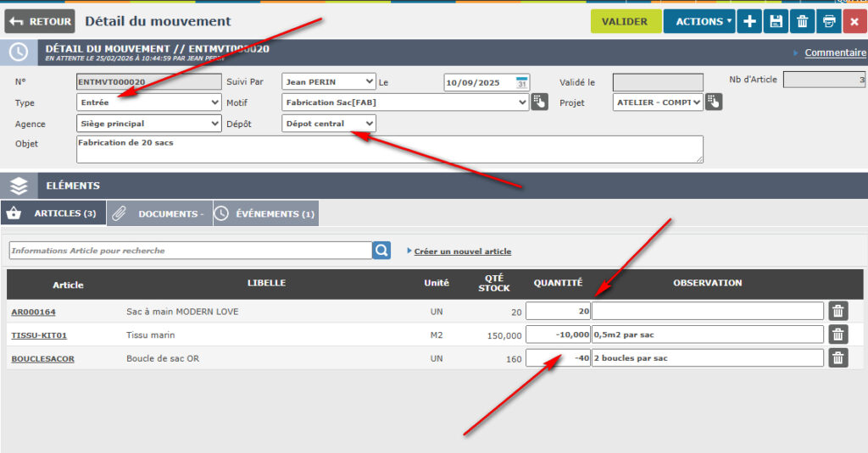Click the save floppy disk icon
This screenshot has width=868, height=453.
776,21
